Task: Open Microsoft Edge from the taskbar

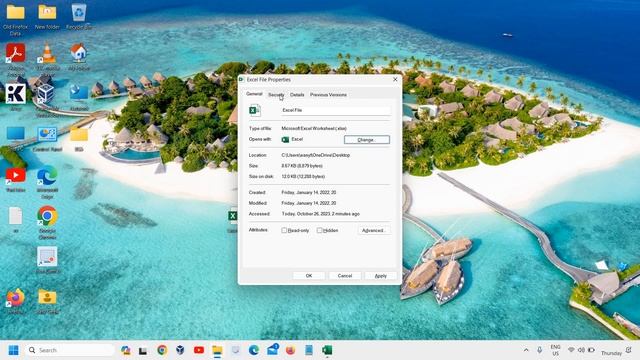Action: point(254,350)
